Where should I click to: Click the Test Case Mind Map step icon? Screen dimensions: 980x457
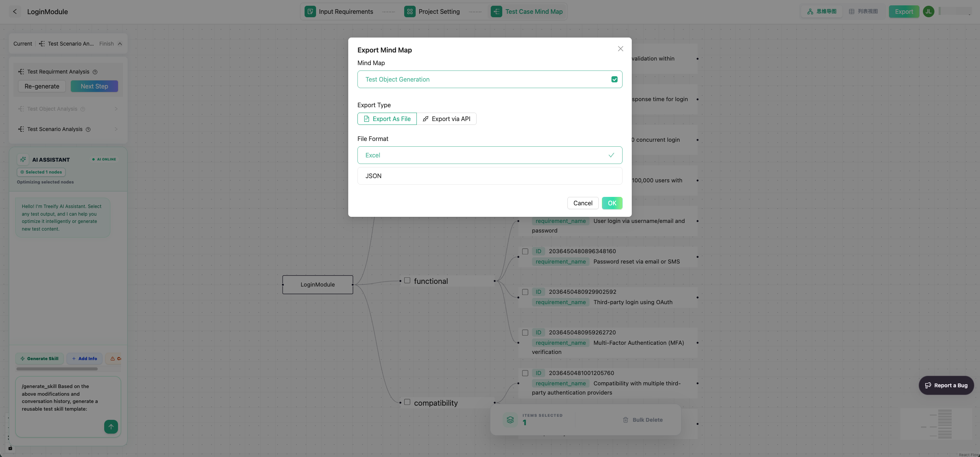(496, 11)
